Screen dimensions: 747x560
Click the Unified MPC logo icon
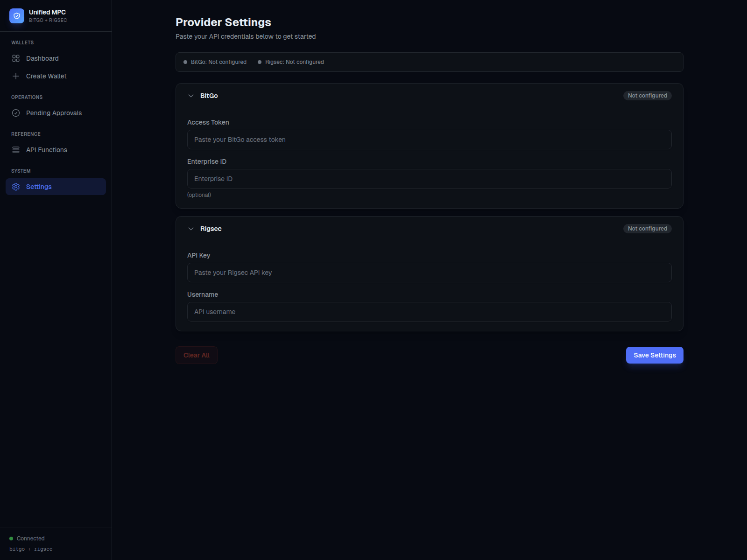pos(17,15)
